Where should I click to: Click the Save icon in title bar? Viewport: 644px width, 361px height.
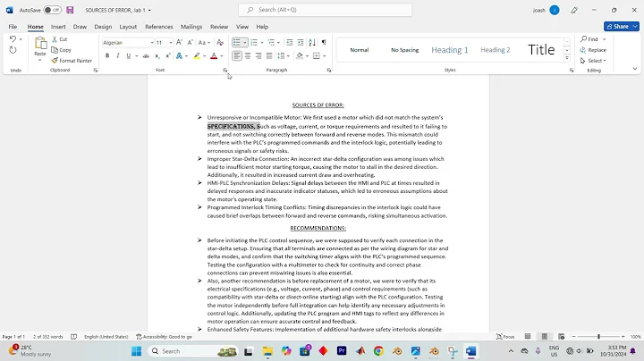pyautogui.click(x=70, y=10)
